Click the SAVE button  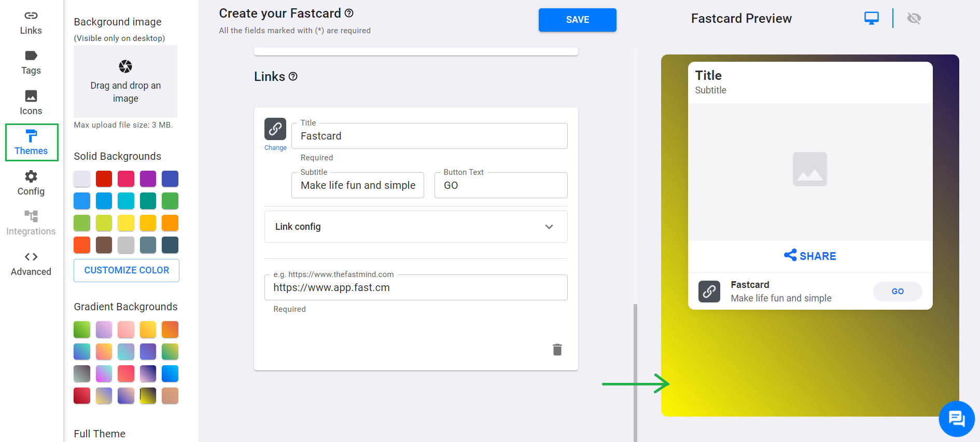tap(578, 20)
